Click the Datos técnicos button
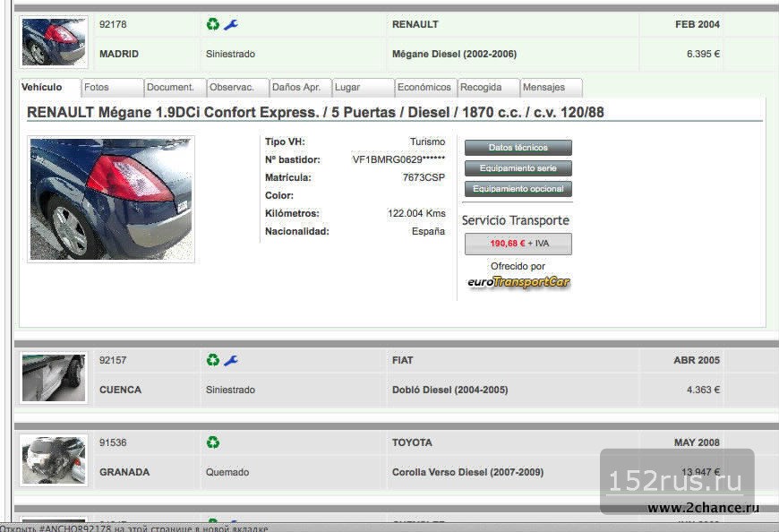The image size is (779, 532). point(518,148)
